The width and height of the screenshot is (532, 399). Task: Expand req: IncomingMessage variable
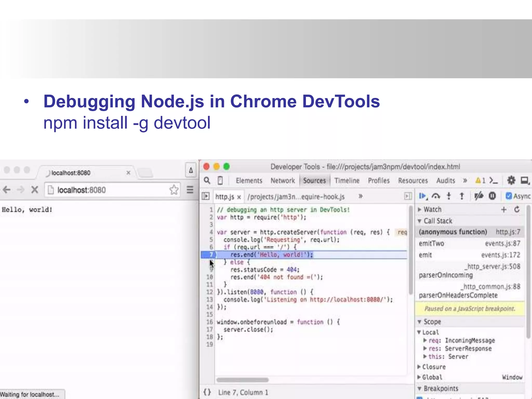pyautogui.click(x=425, y=340)
